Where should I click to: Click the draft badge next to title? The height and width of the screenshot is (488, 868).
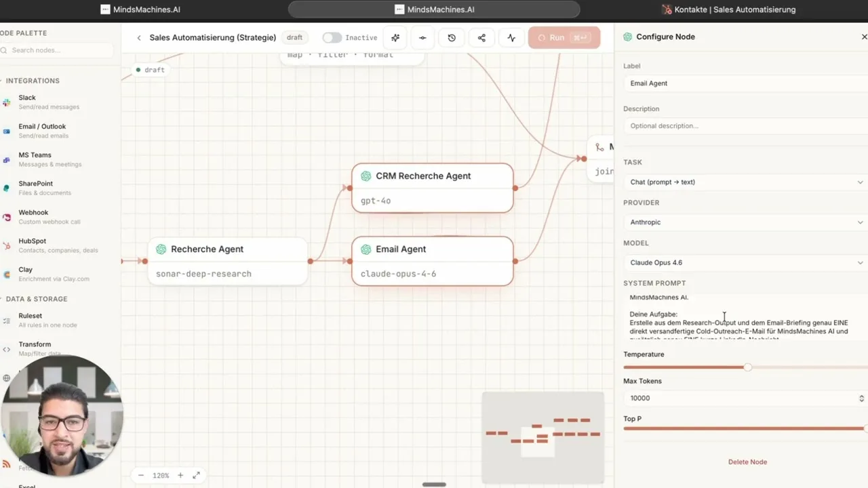(x=294, y=38)
